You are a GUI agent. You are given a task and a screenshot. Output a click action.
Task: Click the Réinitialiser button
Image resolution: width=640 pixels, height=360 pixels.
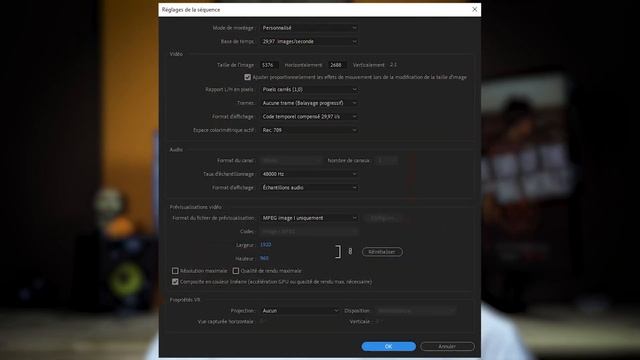pos(382,252)
